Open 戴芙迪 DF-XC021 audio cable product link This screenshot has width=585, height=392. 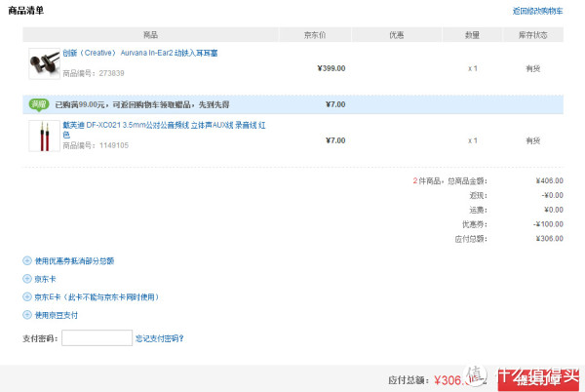(x=164, y=130)
